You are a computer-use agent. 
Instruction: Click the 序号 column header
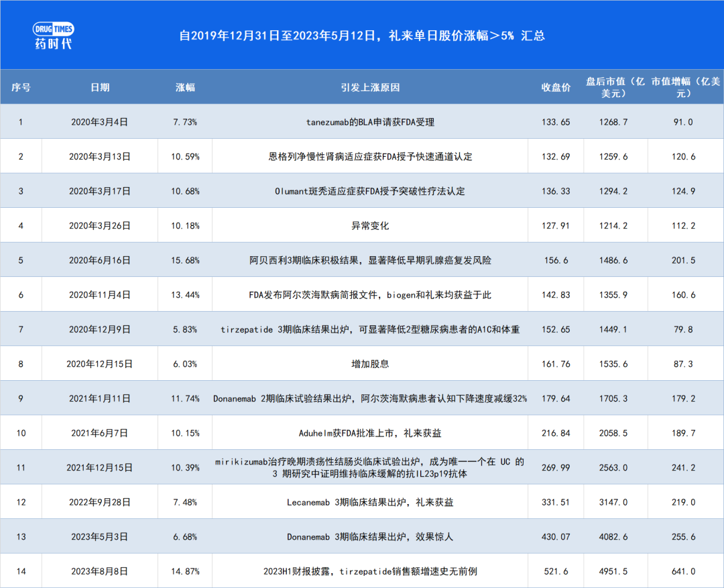[21, 87]
